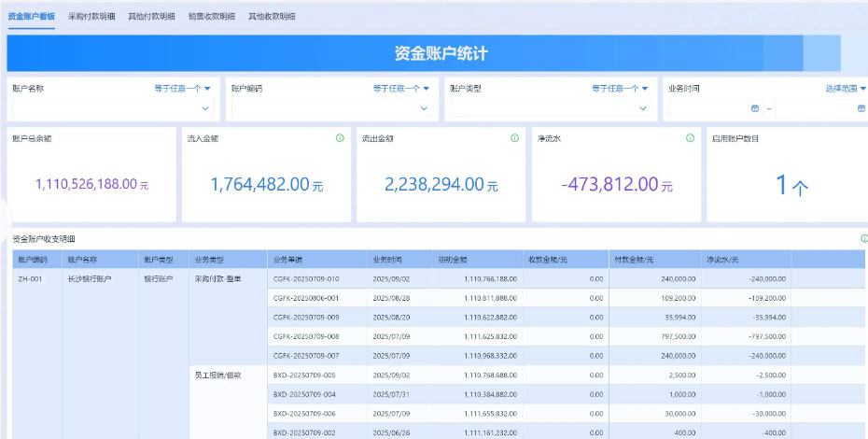This screenshot has width=868, height=439.
Task: Click info icon on 流出金额 card
Action: tap(514, 138)
